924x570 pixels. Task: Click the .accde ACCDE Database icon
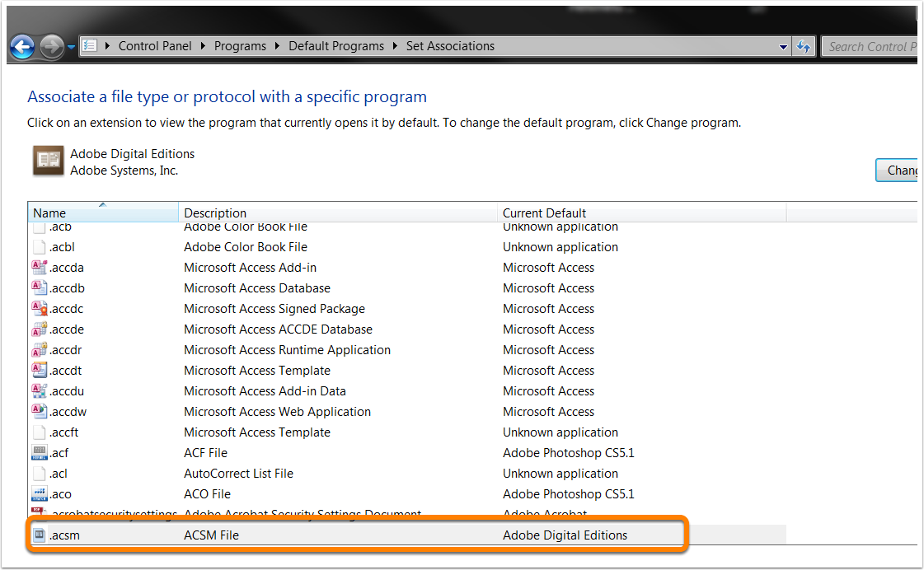pyautogui.click(x=39, y=329)
